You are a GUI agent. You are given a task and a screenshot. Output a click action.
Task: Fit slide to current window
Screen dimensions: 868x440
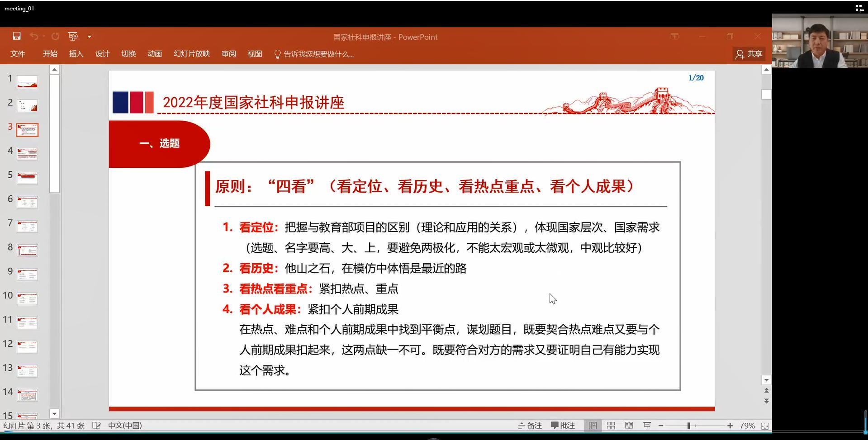[765, 426]
